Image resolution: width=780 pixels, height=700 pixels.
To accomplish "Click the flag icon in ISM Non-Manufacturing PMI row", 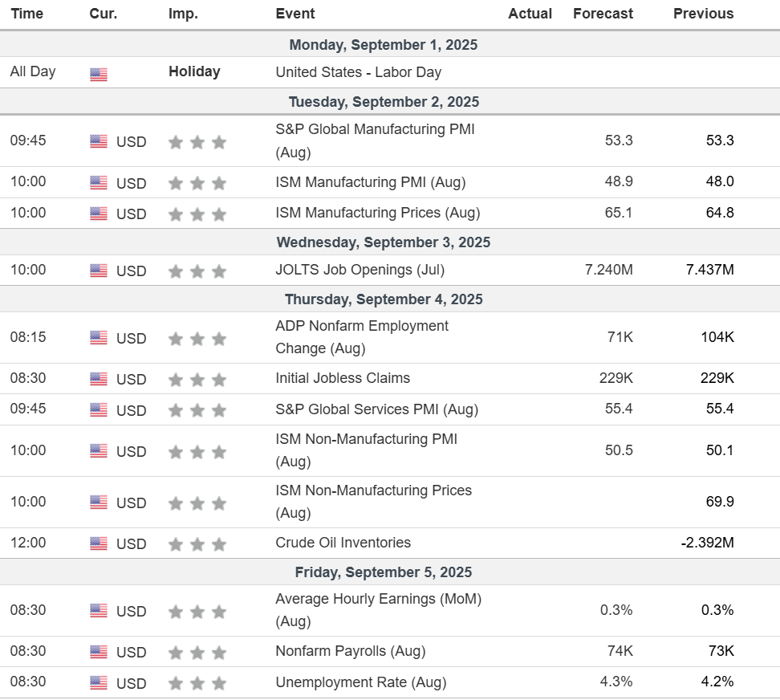I will click(99, 451).
